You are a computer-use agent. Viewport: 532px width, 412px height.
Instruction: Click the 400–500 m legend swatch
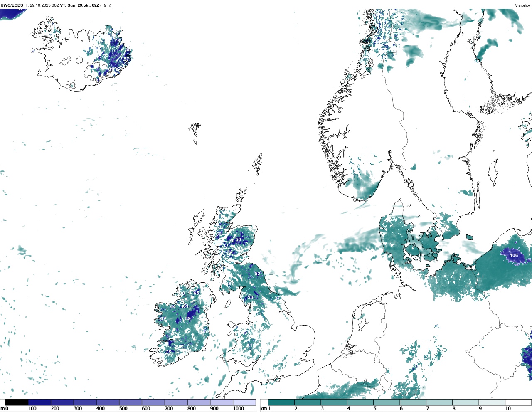click(x=108, y=402)
